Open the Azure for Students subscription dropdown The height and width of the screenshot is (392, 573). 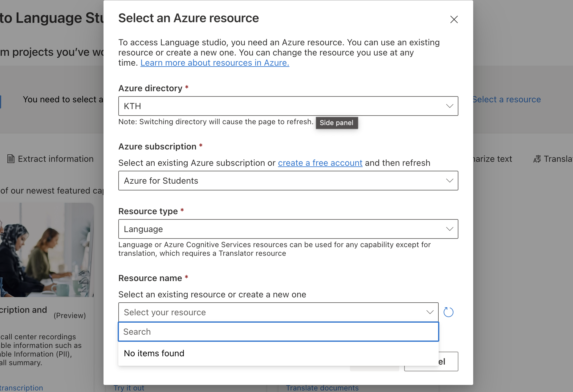pyautogui.click(x=288, y=181)
